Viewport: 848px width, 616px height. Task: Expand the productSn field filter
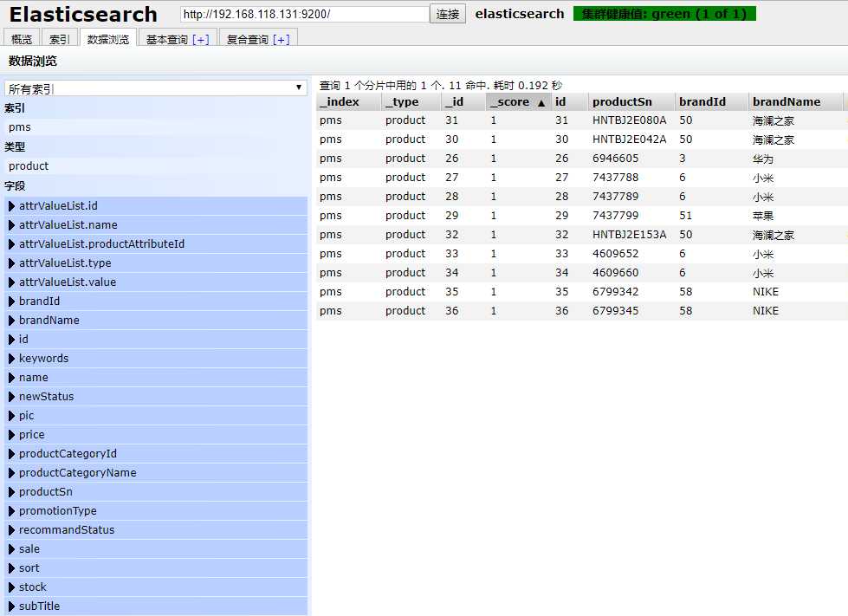pos(156,491)
